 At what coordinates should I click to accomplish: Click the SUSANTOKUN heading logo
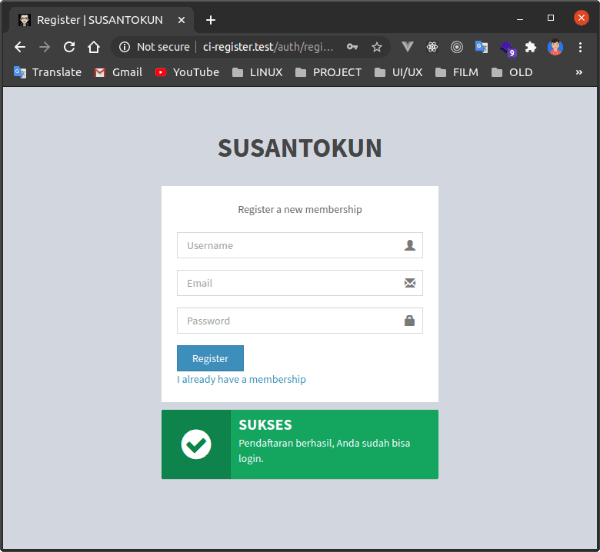(300, 148)
